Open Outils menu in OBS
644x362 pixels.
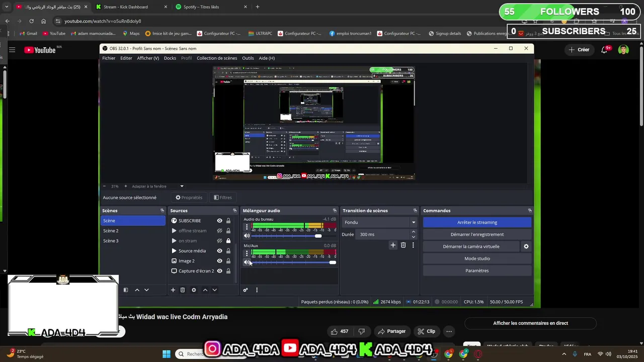(248, 58)
